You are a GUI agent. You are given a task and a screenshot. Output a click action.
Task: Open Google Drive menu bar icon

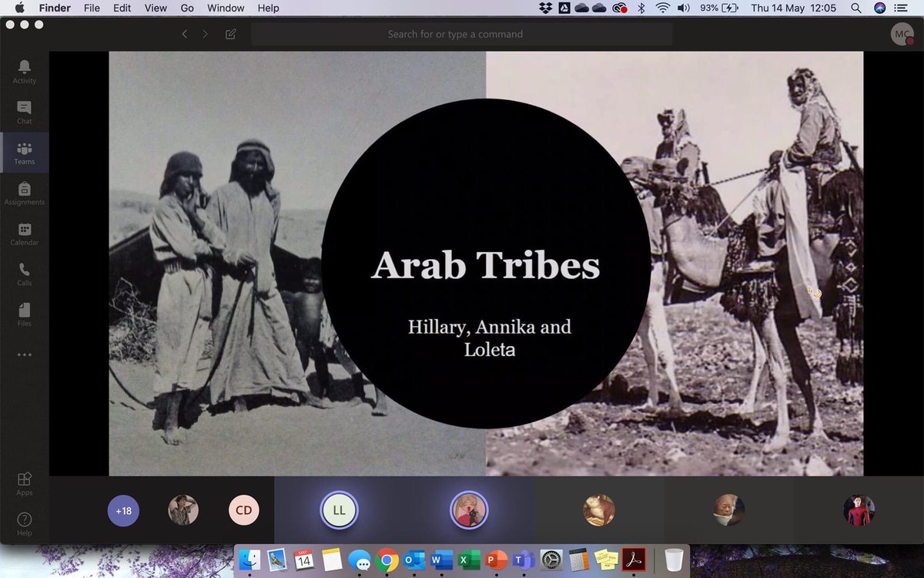(564, 8)
